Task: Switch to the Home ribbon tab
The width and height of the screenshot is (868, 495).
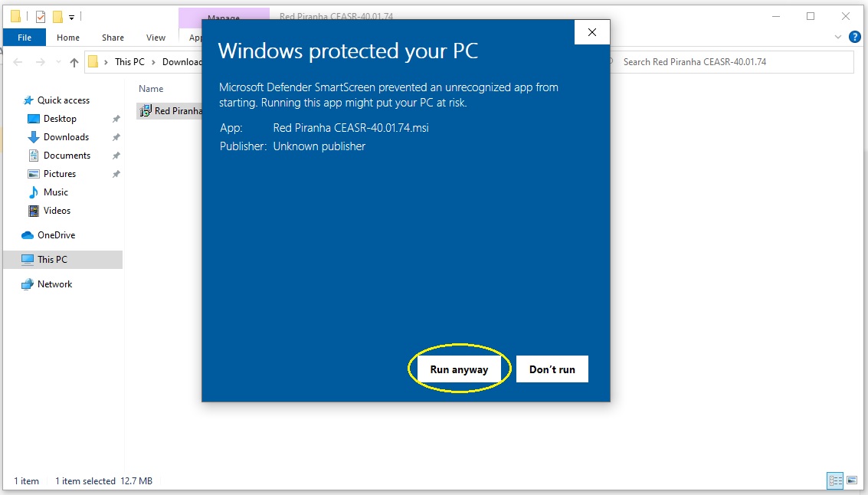Action: [x=68, y=38]
